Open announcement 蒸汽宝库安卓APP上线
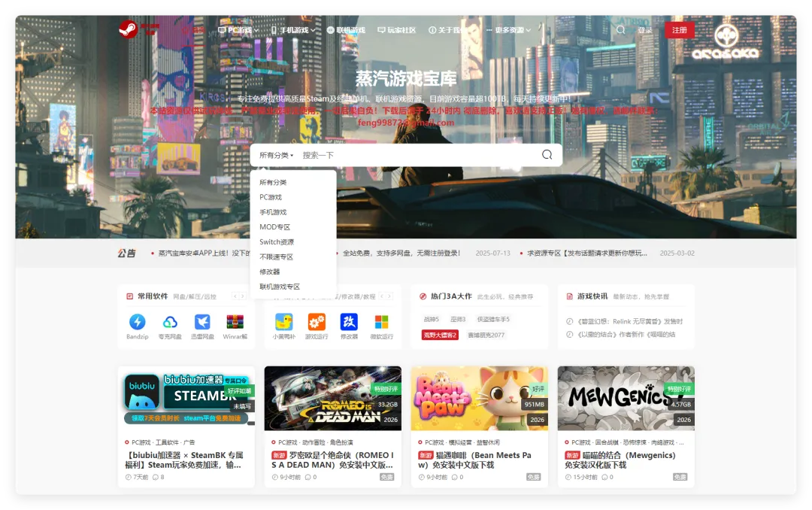The image size is (812, 510). pos(204,253)
